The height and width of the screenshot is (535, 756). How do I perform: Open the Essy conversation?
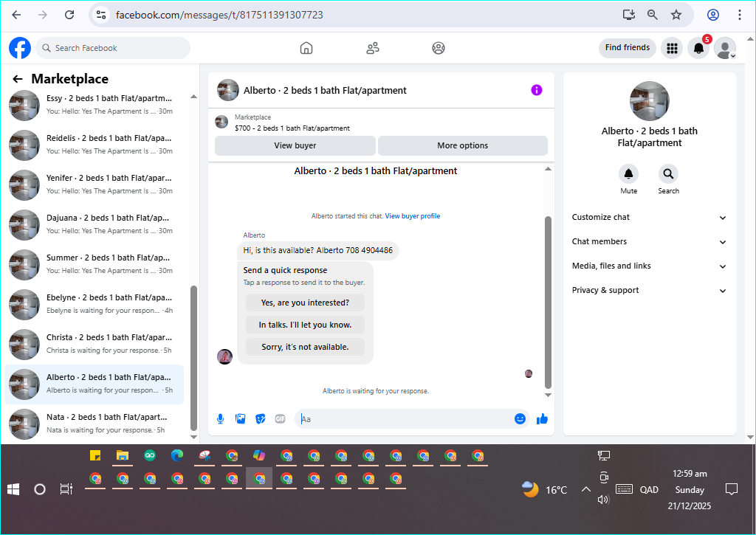point(94,105)
